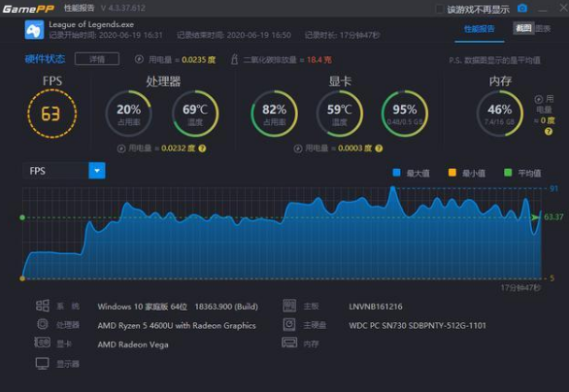Click the League of Legends game icon
This screenshot has height=392, width=569.
(35, 30)
